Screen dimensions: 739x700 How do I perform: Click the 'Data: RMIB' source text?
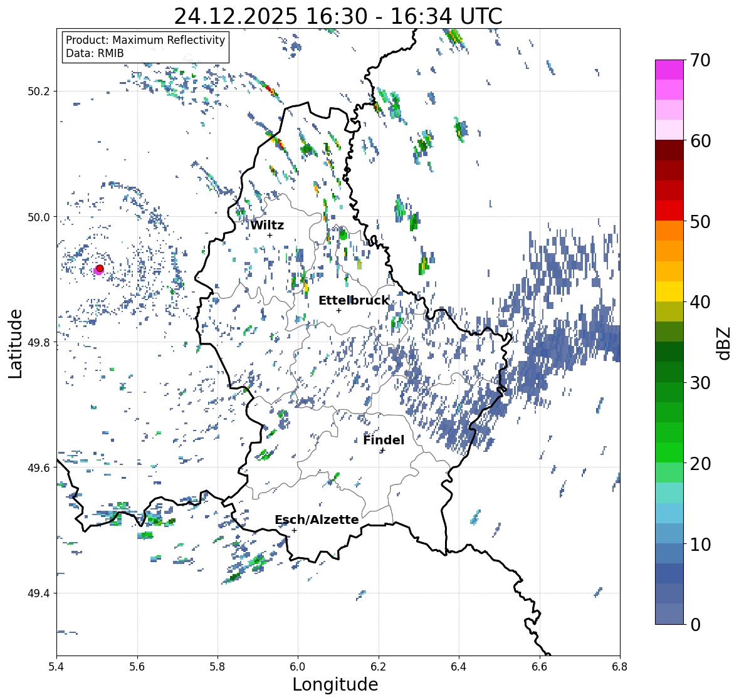[95, 53]
